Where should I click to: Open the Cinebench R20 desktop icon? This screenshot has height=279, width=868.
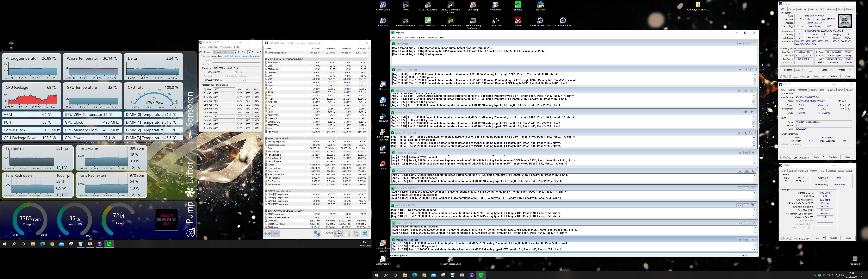click(x=563, y=22)
